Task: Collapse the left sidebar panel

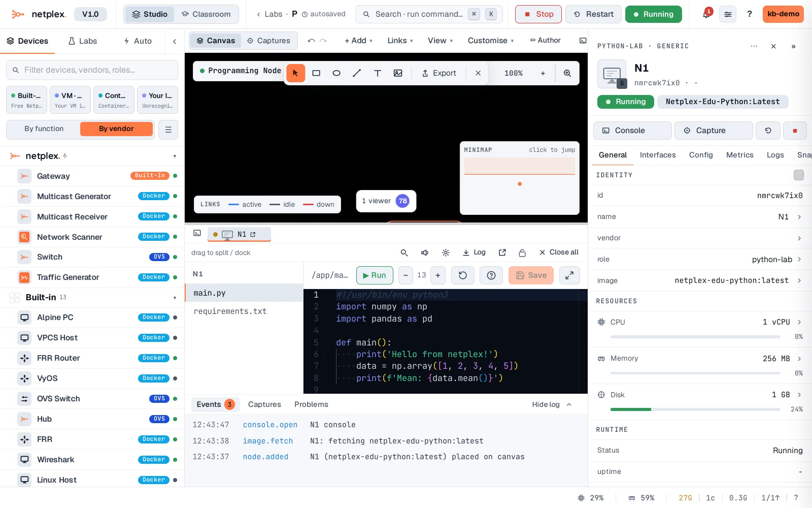Action: click(x=175, y=41)
